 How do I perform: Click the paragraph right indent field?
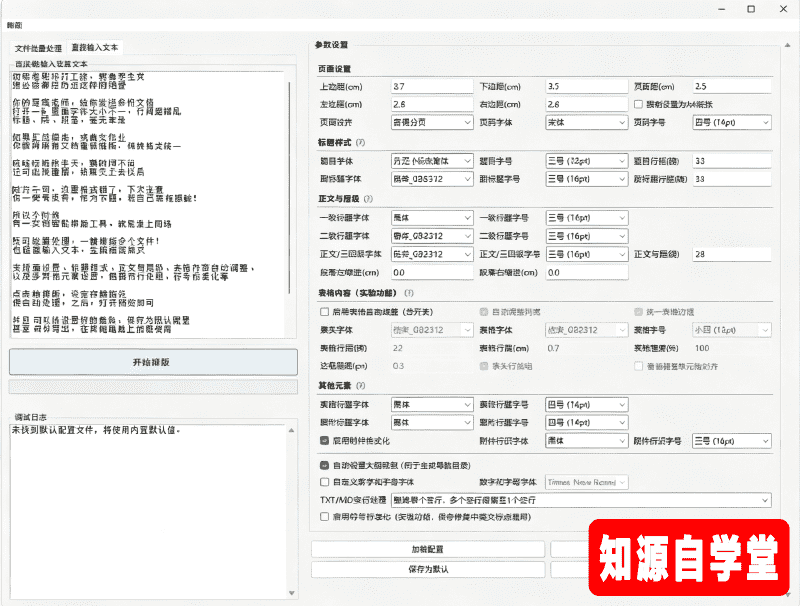pyautogui.click(x=587, y=272)
